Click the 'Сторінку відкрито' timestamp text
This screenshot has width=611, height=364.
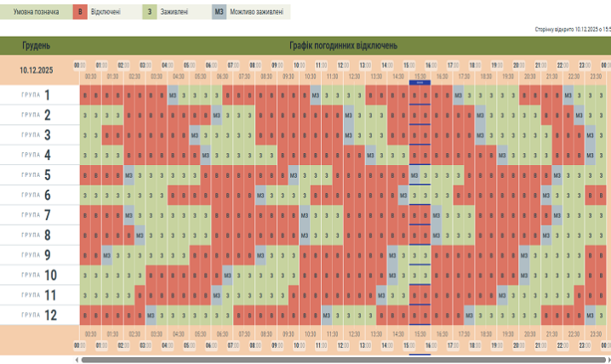pos(572,29)
